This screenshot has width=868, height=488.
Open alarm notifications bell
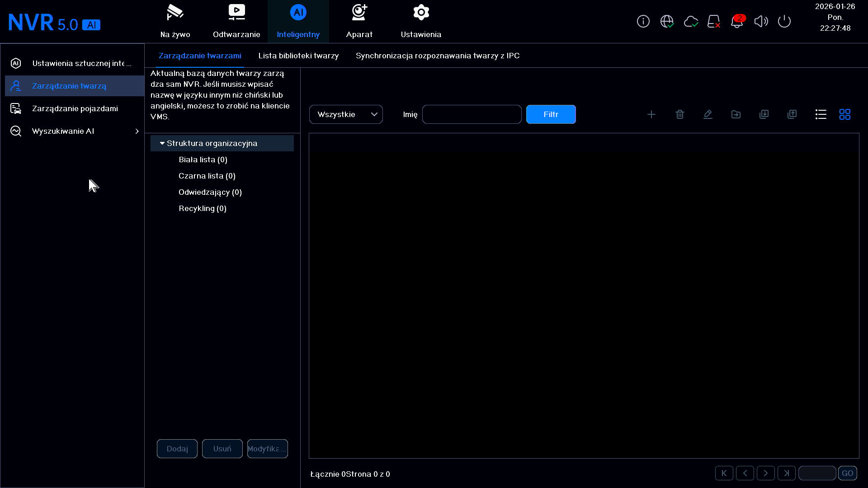(x=737, y=21)
